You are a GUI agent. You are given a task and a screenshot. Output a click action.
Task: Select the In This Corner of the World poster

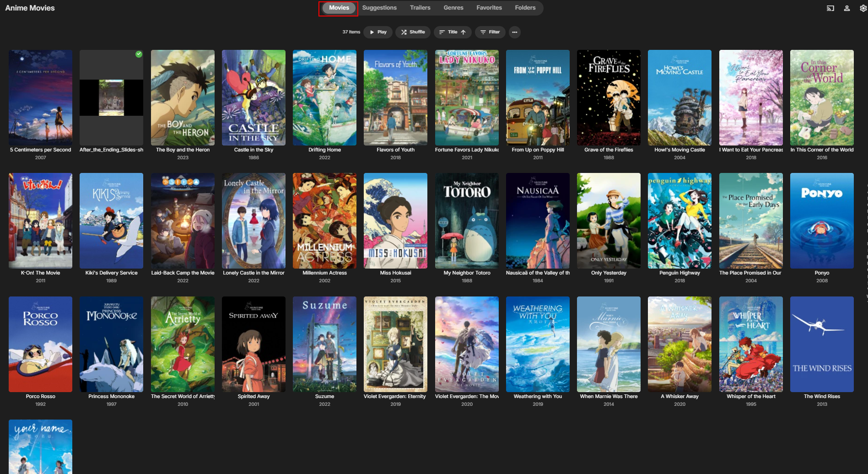(x=822, y=97)
